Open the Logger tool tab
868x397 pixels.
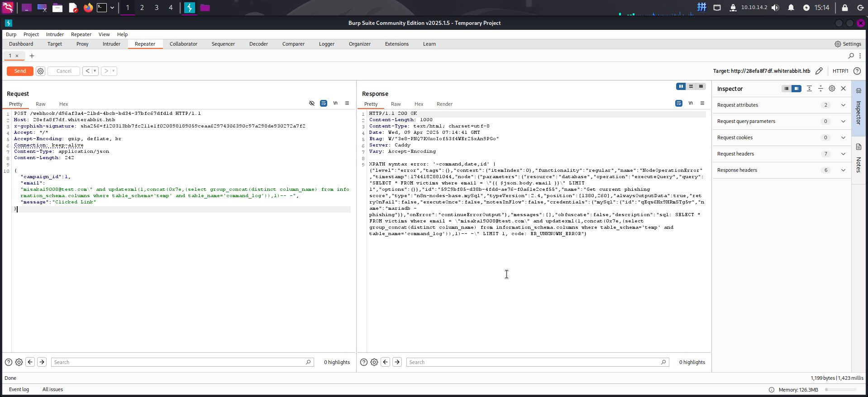[x=326, y=44]
